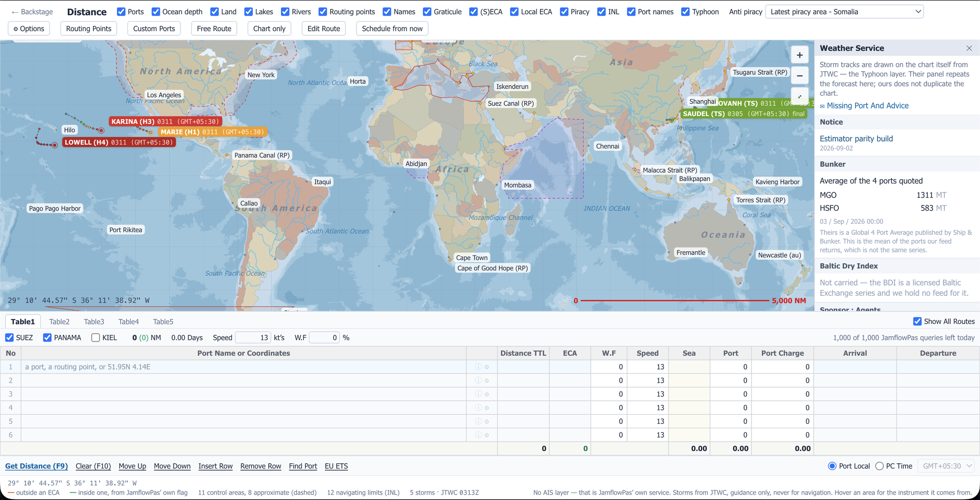Toggle the Ports layer checkbox
The height and width of the screenshot is (500, 980).
point(121,12)
